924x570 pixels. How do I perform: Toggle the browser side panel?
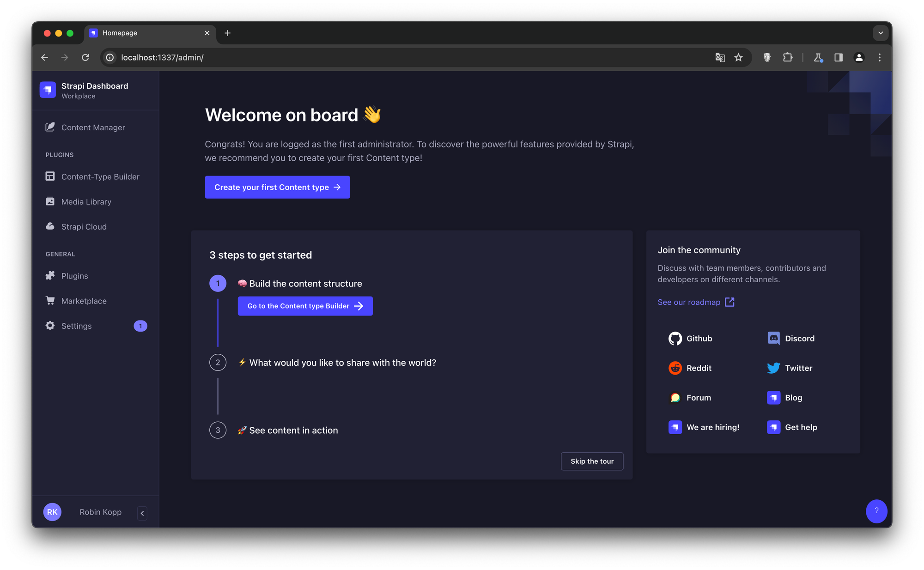pos(838,57)
